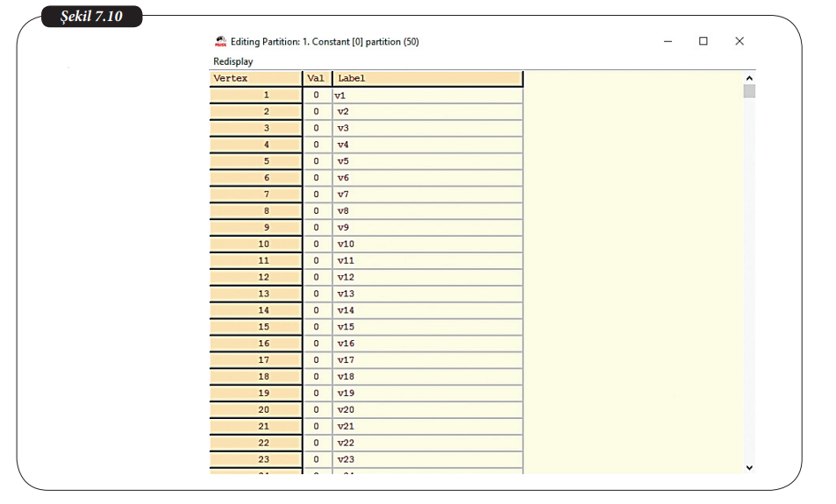Maximize the Editing Partition window
The width and height of the screenshot is (836, 504).
click(704, 41)
